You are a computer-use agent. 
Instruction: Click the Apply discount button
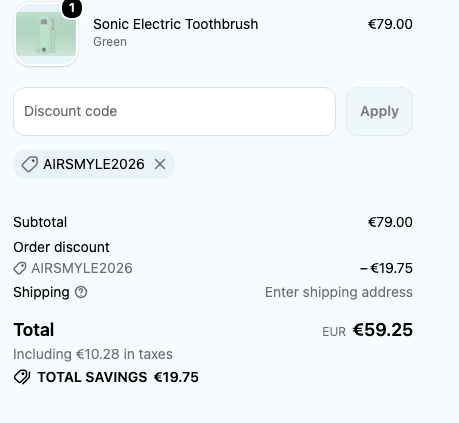(379, 111)
